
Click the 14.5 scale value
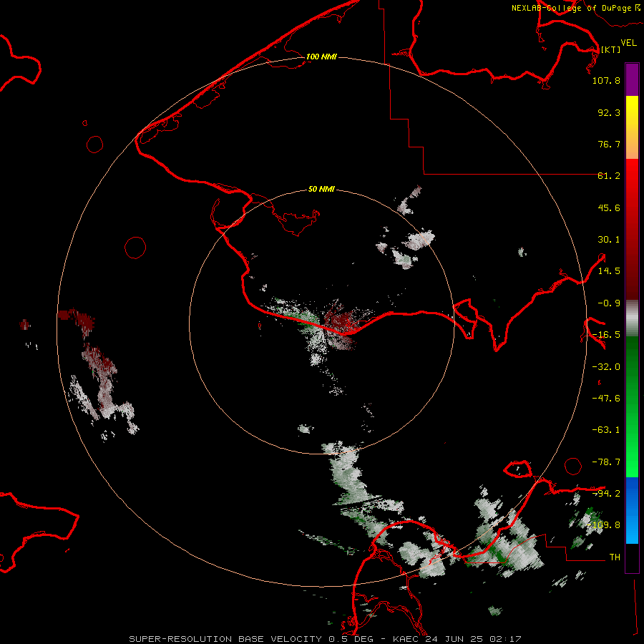pyautogui.click(x=609, y=271)
